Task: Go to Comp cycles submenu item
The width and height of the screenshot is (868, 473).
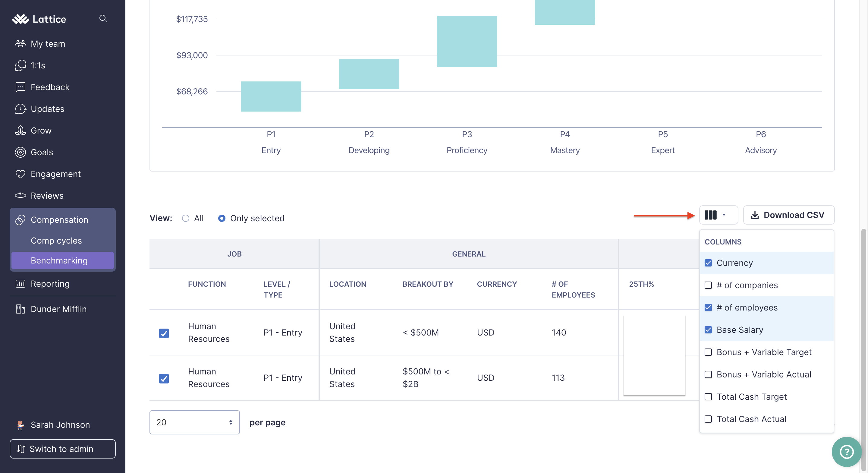Action: [56, 240]
